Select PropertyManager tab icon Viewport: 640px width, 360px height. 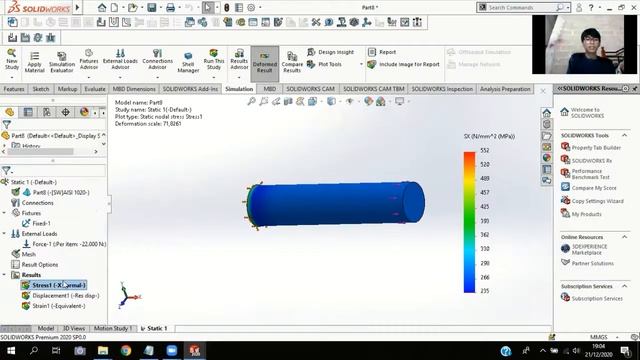28,112
